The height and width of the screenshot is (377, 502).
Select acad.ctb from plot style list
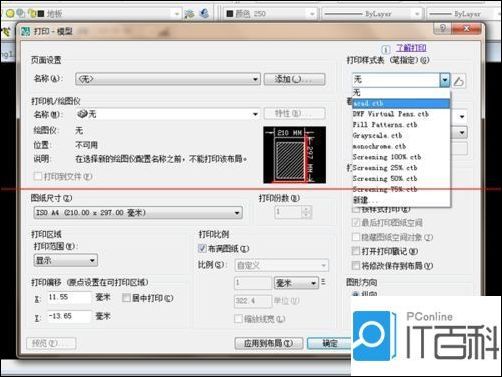401,103
